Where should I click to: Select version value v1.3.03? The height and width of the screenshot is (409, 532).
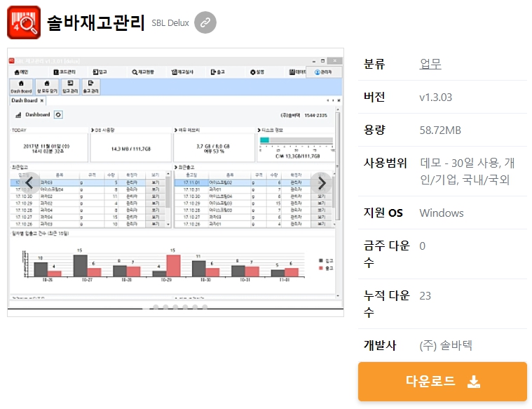(x=436, y=97)
